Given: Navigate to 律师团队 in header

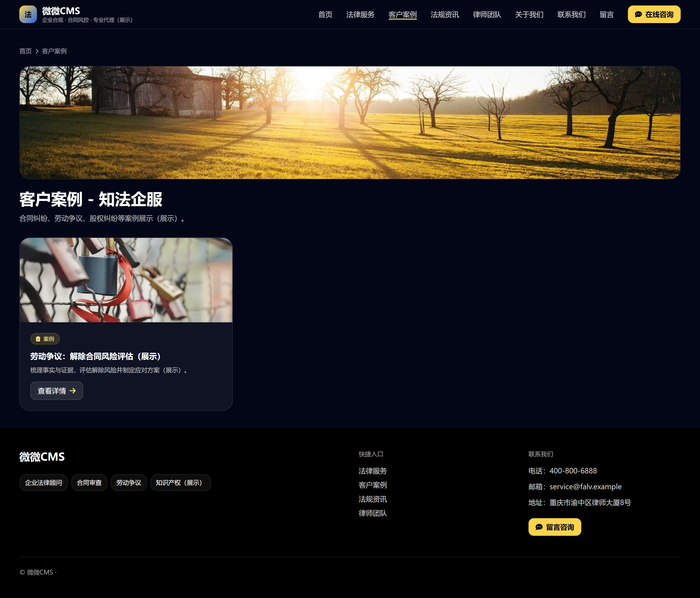Looking at the screenshot, I should (x=487, y=15).
